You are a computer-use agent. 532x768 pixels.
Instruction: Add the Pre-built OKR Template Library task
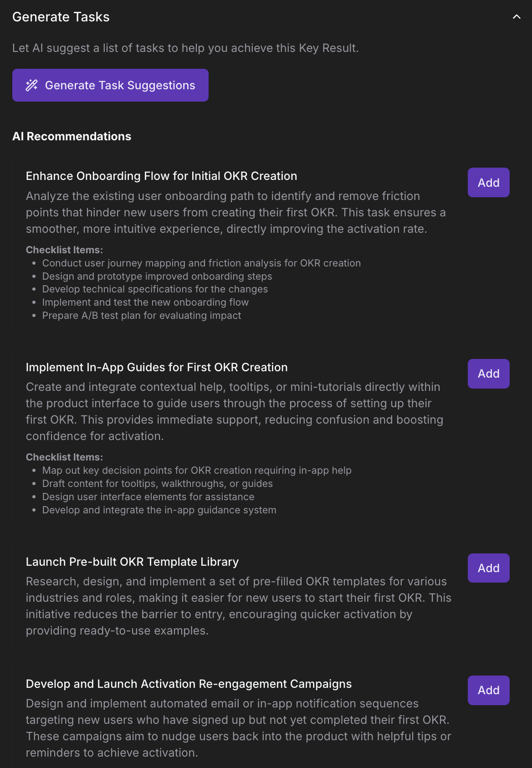(488, 568)
